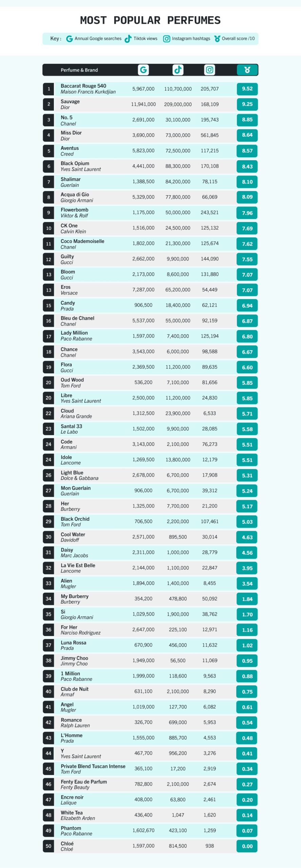
Task: Click the rank 50 badge for Chloé
Action: (49, 846)
